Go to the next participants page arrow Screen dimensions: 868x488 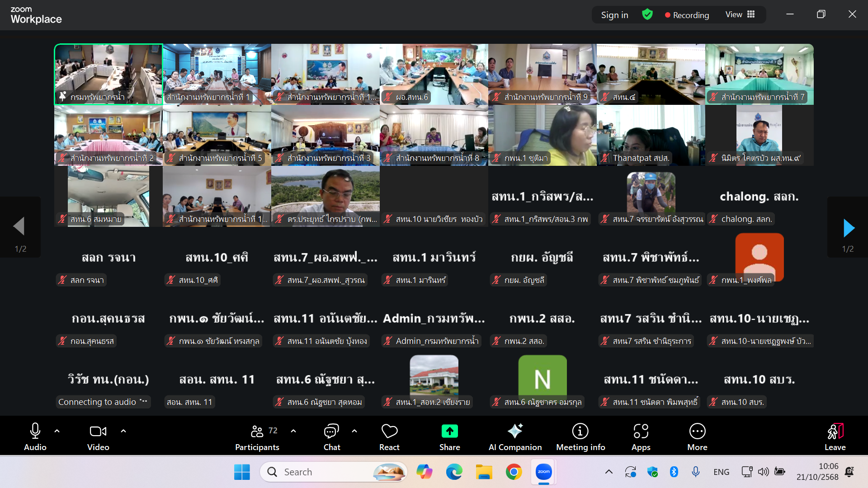pos(849,228)
